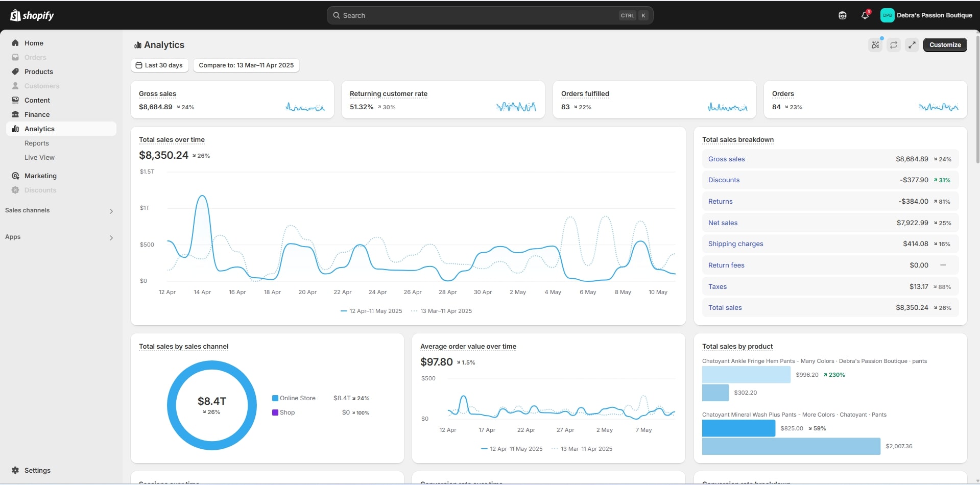Click the Home icon in the sidebar

15,43
